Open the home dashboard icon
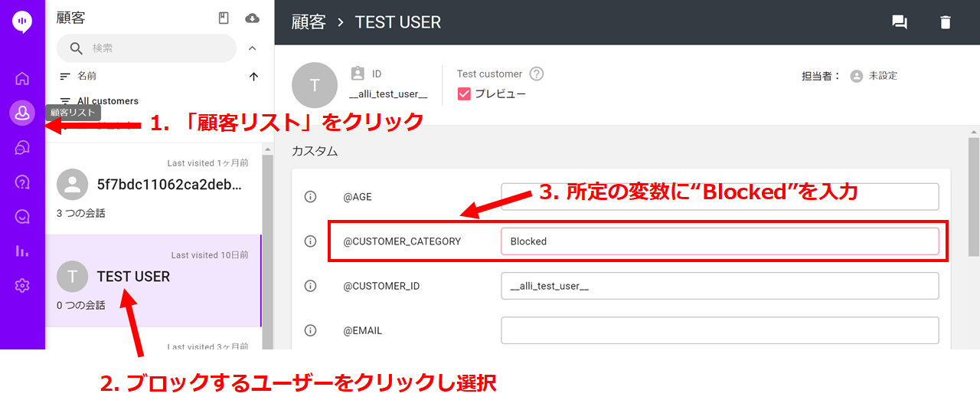Viewport: 980px width, 410px height. pyautogui.click(x=22, y=78)
